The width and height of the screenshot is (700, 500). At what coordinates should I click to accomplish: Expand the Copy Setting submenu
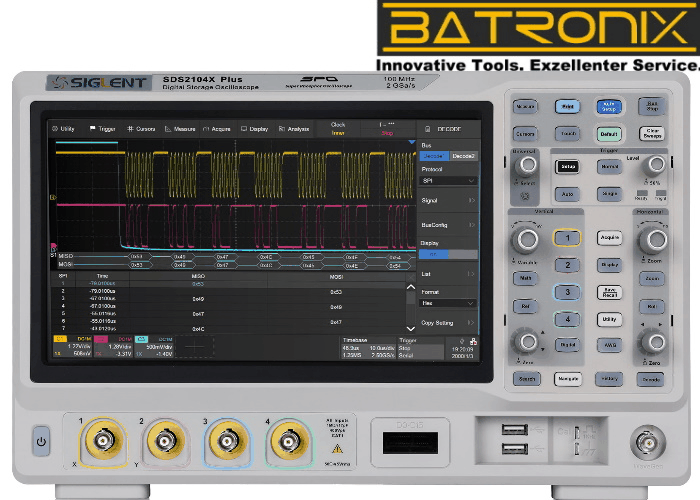click(x=448, y=323)
